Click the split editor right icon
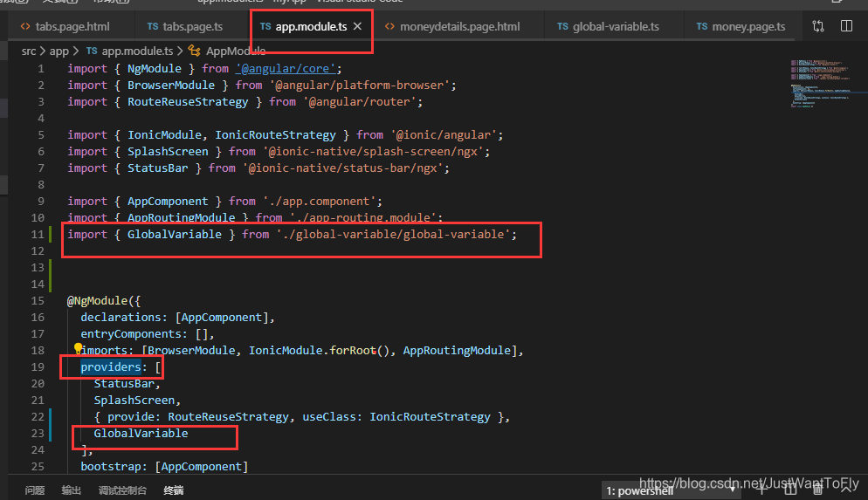Image resolution: width=868 pixels, height=500 pixels. coord(846,26)
